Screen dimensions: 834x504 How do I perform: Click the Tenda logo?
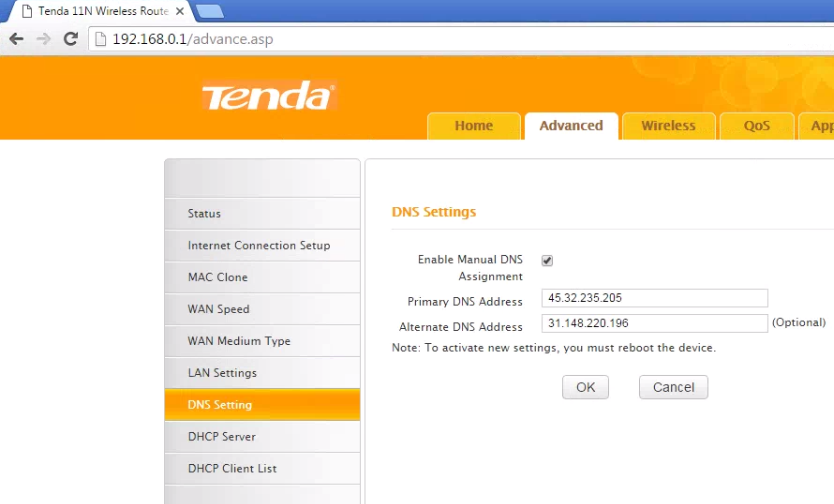[x=269, y=96]
